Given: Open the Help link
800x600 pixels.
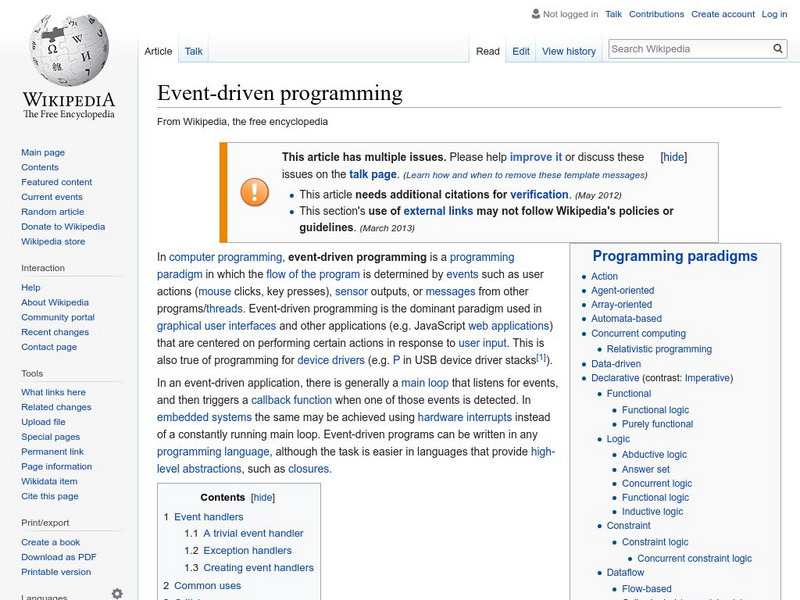Looking at the screenshot, I should coord(31,287).
